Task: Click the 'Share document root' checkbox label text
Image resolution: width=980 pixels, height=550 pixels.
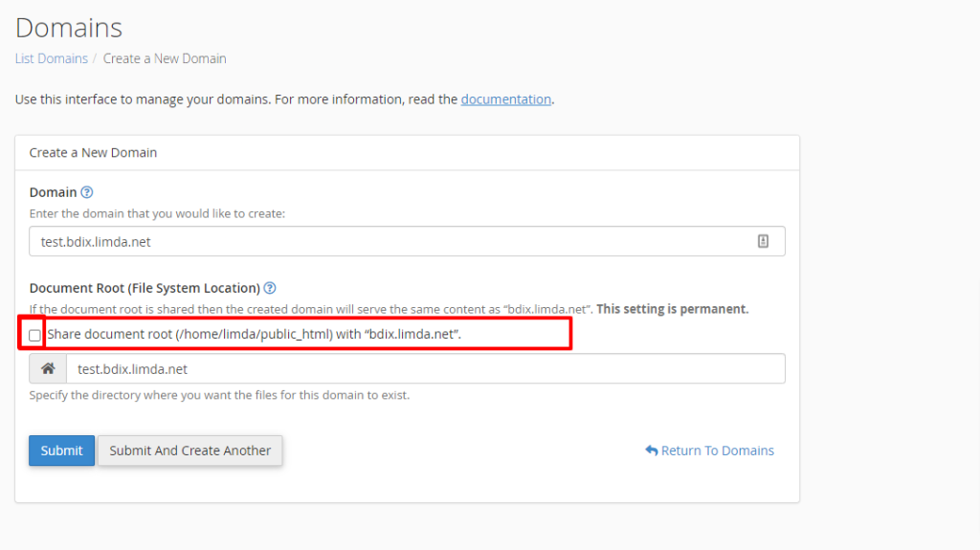Action: (254, 335)
